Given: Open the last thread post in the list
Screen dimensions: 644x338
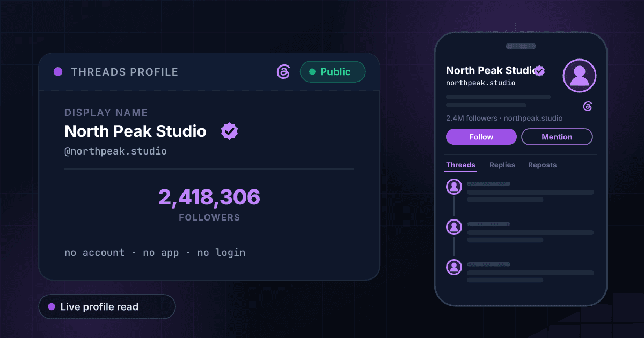Looking at the screenshot, I should tap(521, 272).
